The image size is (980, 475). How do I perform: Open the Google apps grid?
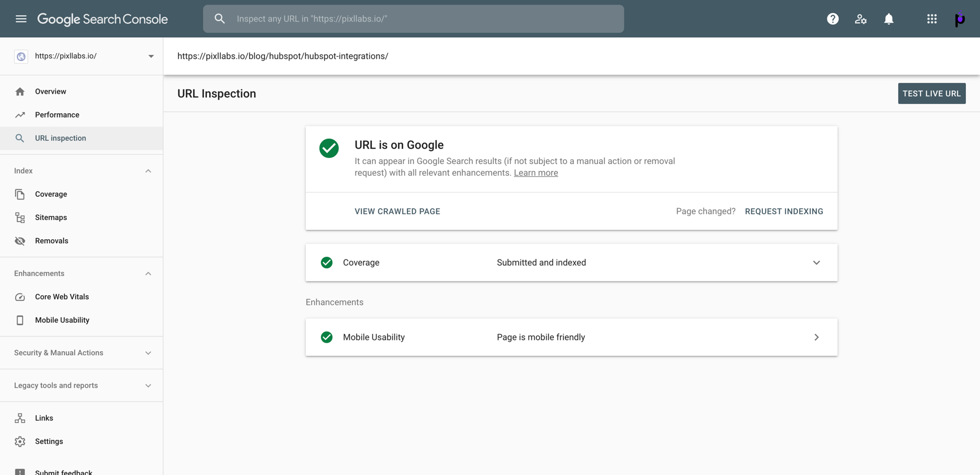tap(932, 19)
